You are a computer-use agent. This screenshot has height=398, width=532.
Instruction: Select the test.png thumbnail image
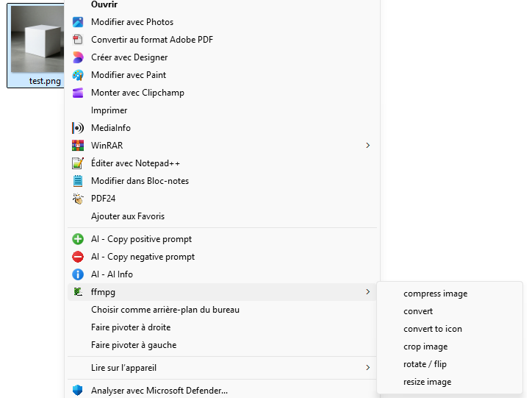[37, 39]
